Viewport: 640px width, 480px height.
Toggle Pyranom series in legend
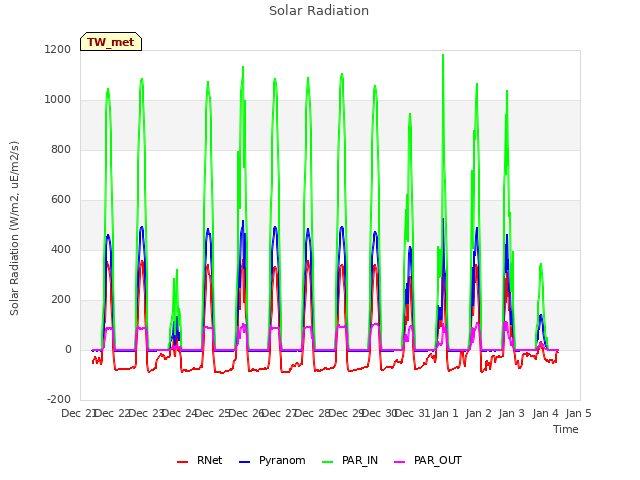click(x=272, y=460)
